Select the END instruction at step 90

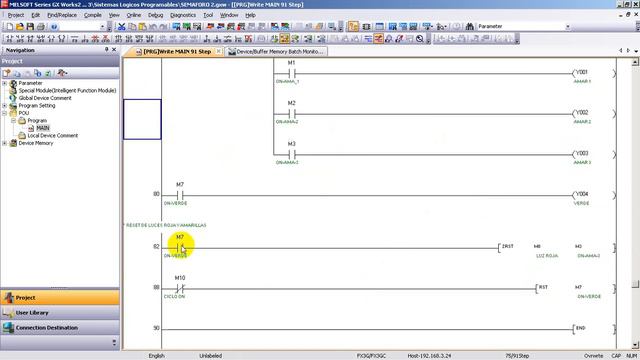[580, 328]
